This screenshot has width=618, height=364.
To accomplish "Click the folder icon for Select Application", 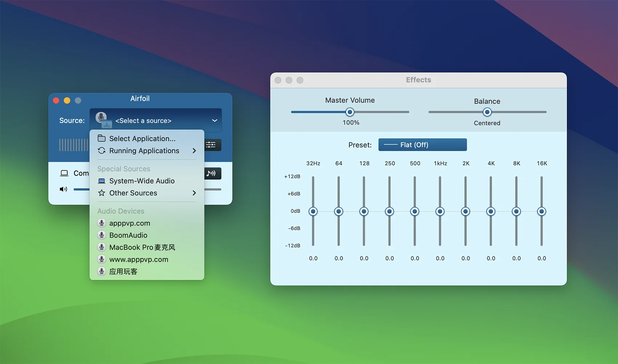I will point(102,138).
